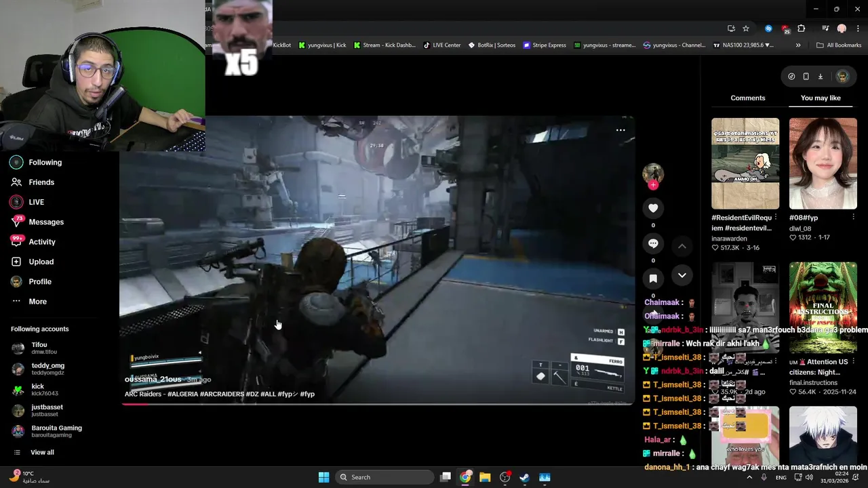Screen dimensions: 868x488
Task: Open Chrome's three-dot menu
Action: [x=858, y=28]
